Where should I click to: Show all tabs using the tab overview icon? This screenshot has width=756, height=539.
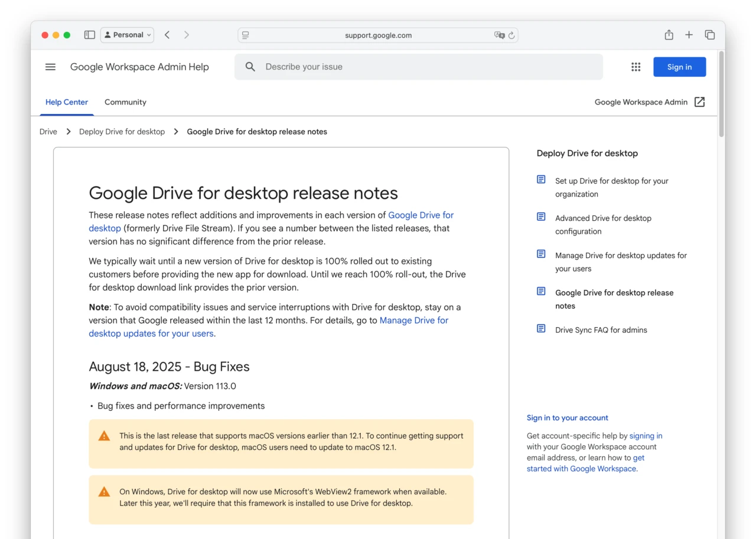(710, 35)
